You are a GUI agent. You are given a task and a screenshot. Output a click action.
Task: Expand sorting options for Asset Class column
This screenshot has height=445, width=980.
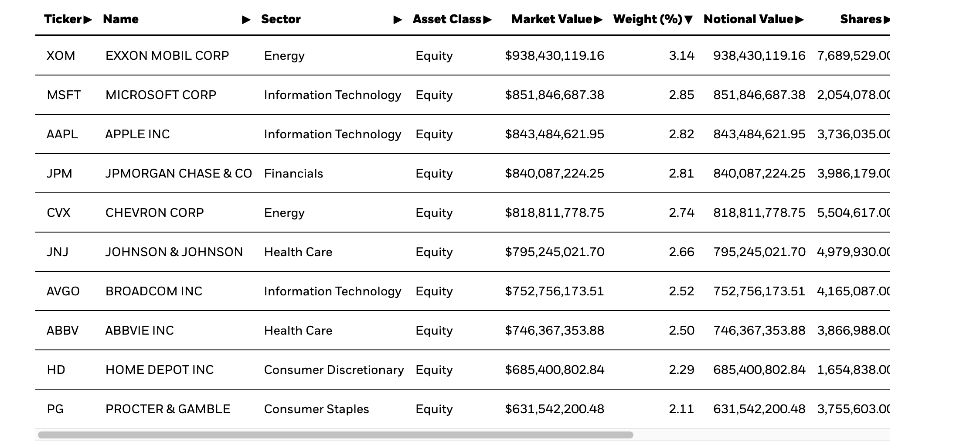click(x=489, y=19)
